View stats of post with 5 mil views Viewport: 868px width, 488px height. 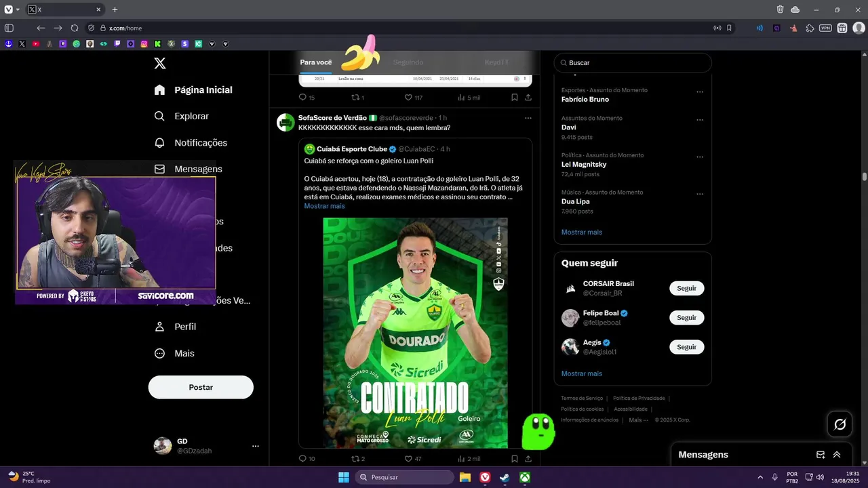point(469,98)
